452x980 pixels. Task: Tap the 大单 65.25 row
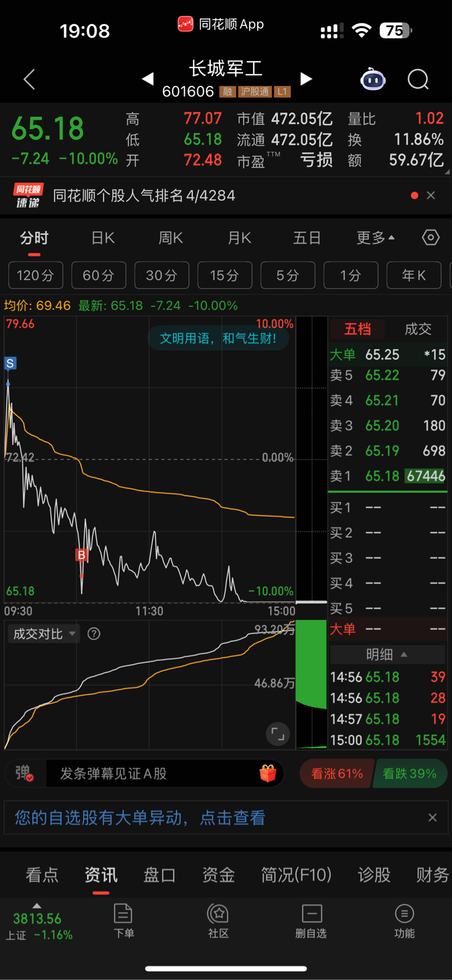(x=387, y=354)
